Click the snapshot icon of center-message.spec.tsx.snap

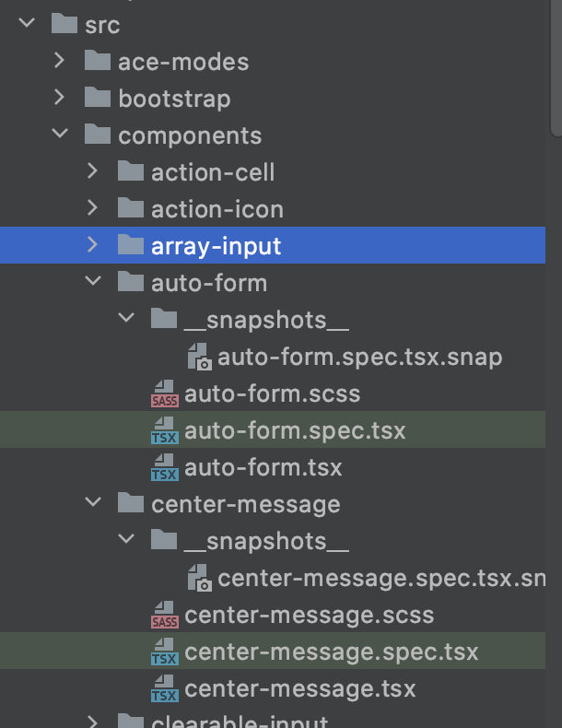tap(200, 578)
